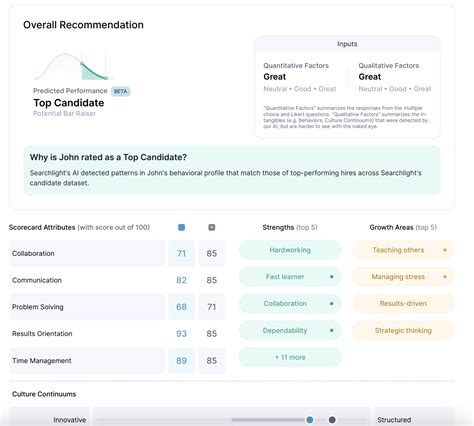Click the predicted performance bell curve chart
The height and width of the screenshot is (426, 474).
click(x=74, y=66)
